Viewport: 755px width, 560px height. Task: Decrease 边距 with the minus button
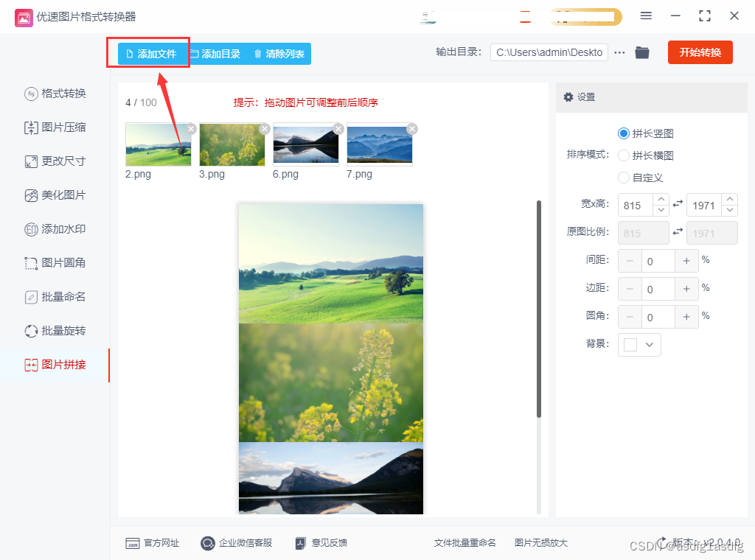pyautogui.click(x=630, y=289)
